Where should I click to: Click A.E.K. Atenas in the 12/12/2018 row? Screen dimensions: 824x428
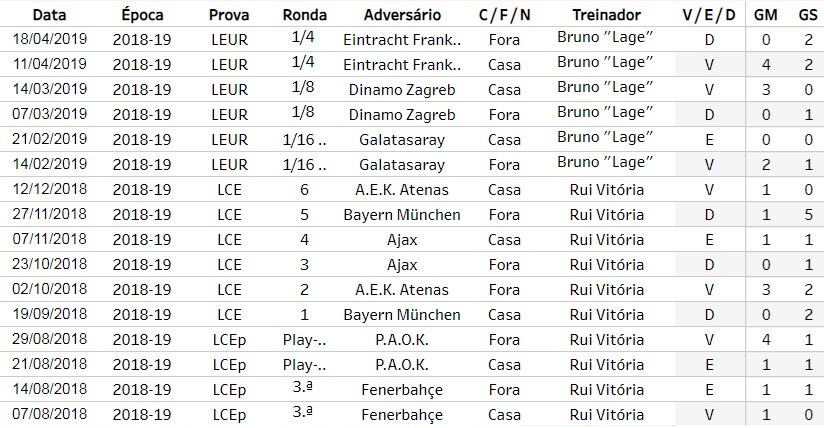click(x=401, y=190)
